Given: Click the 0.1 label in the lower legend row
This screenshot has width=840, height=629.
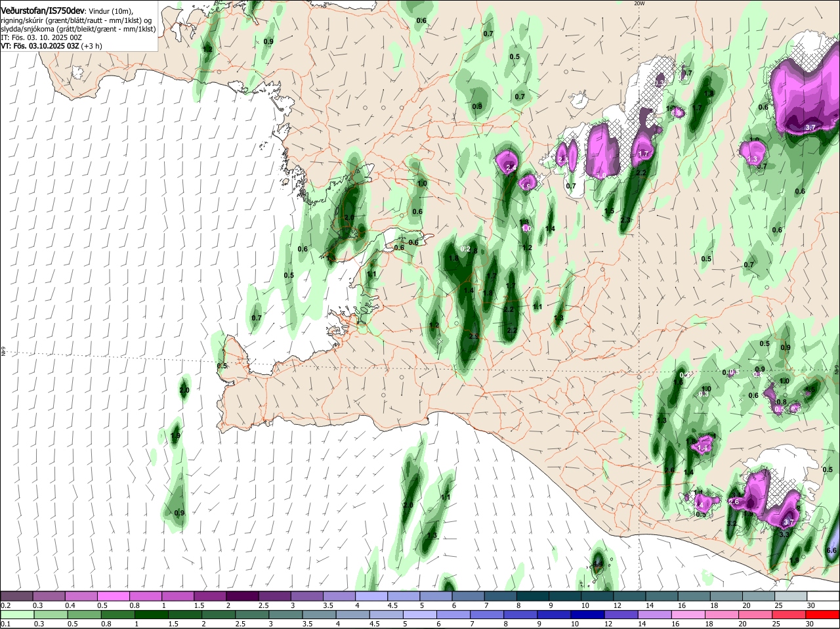Looking at the screenshot, I should coord(5,624).
